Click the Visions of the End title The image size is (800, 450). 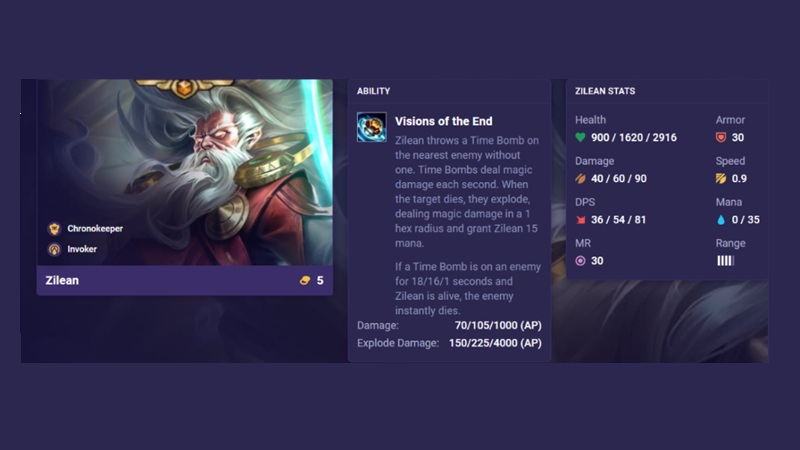pyautogui.click(x=444, y=121)
